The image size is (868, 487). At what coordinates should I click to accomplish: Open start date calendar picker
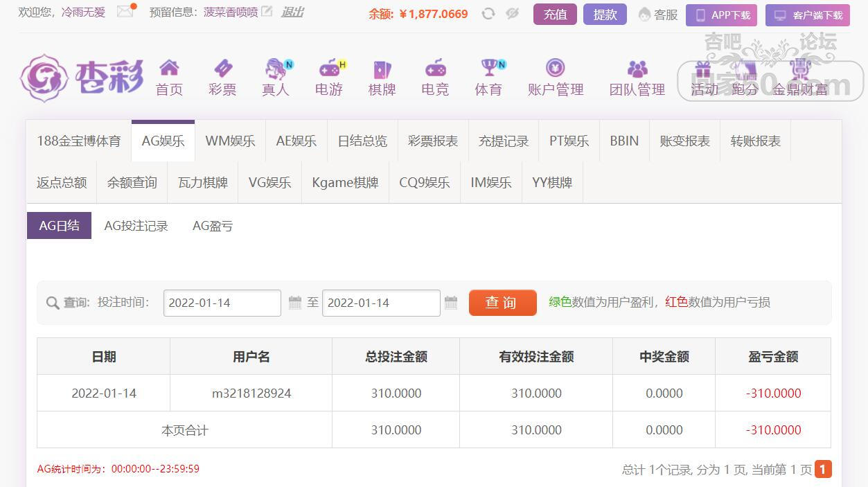[295, 303]
